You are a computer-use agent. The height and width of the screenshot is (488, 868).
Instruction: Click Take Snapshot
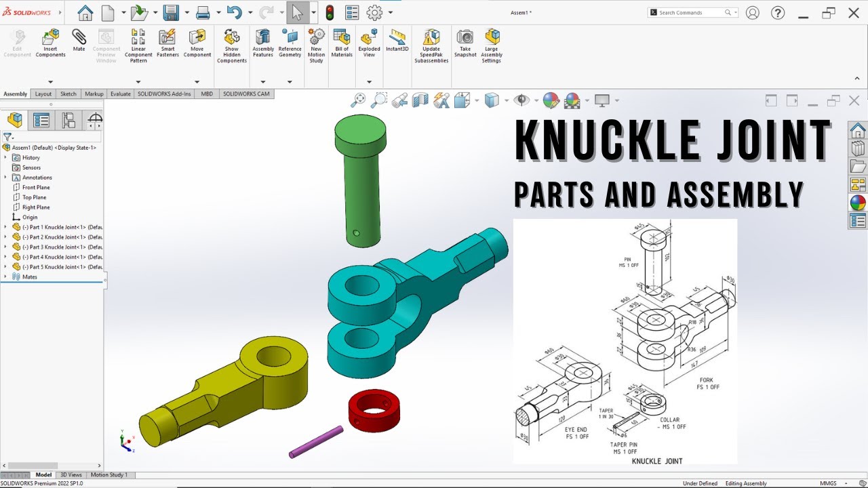coord(465,43)
